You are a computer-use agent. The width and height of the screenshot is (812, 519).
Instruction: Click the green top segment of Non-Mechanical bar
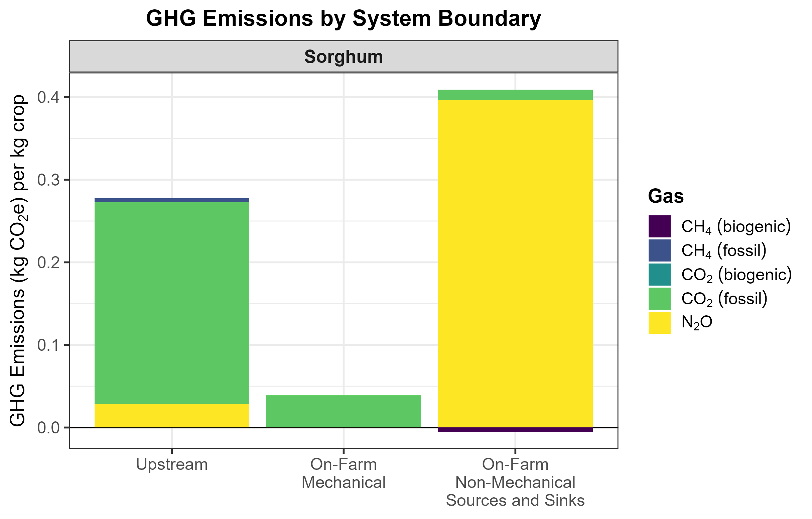515,95
